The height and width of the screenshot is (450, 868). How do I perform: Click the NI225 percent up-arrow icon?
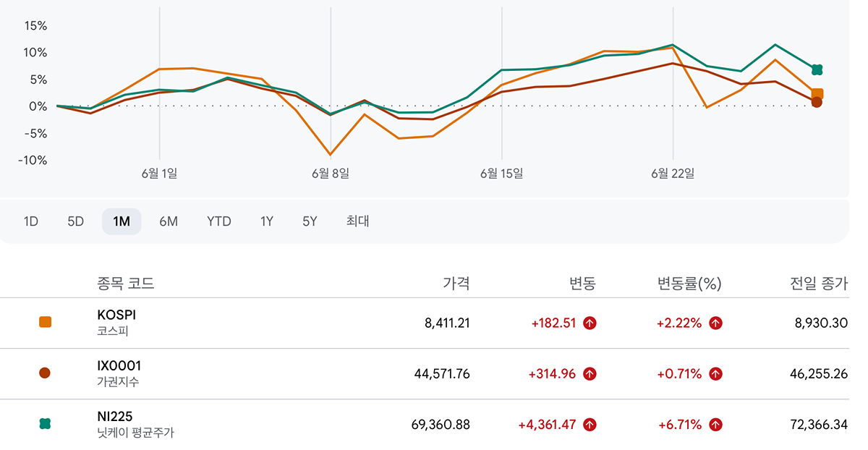pos(715,425)
